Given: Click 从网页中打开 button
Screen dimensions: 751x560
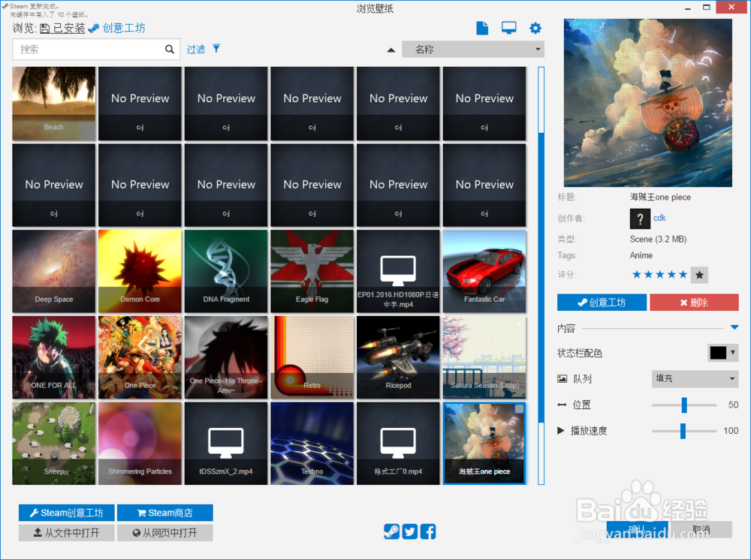Looking at the screenshot, I should pyautogui.click(x=164, y=533).
